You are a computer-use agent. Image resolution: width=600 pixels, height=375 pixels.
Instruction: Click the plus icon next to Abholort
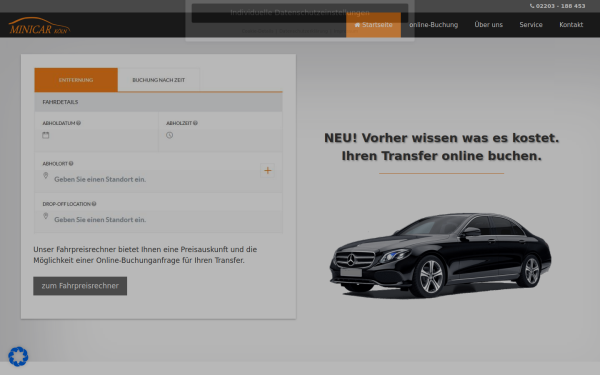click(x=267, y=170)
